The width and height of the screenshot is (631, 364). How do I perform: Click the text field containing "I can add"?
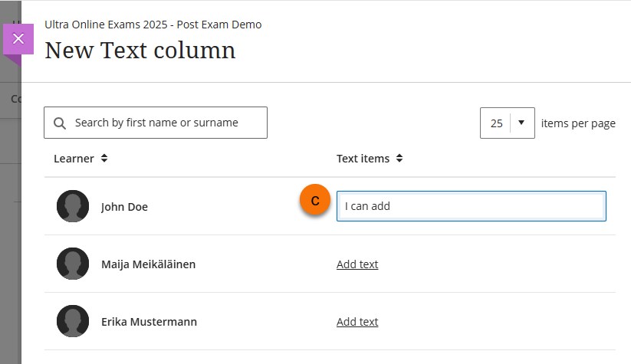[x=471, y=206]
